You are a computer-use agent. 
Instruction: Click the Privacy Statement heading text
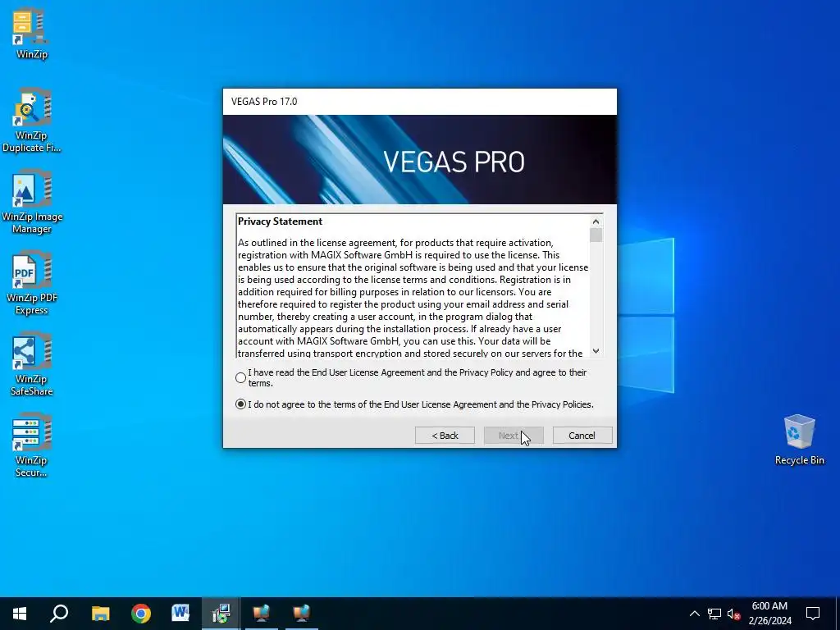click(x=281, y=221)
